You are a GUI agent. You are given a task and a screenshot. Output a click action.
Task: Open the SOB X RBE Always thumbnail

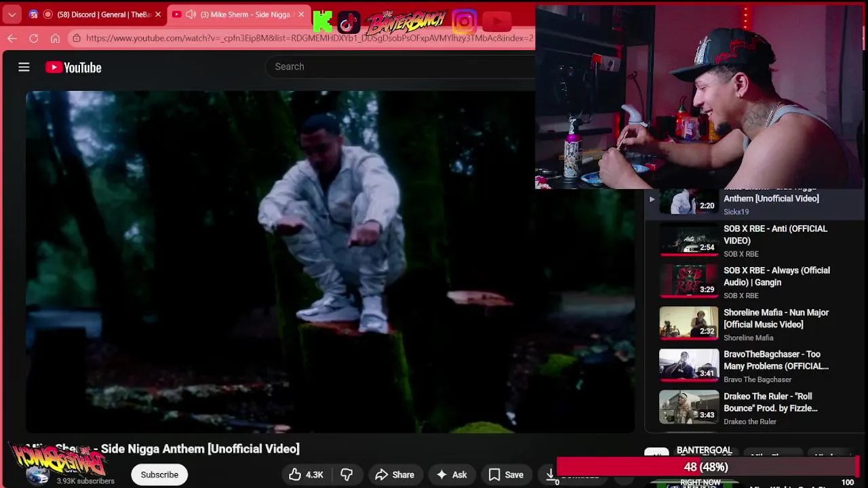pos(689,281)
